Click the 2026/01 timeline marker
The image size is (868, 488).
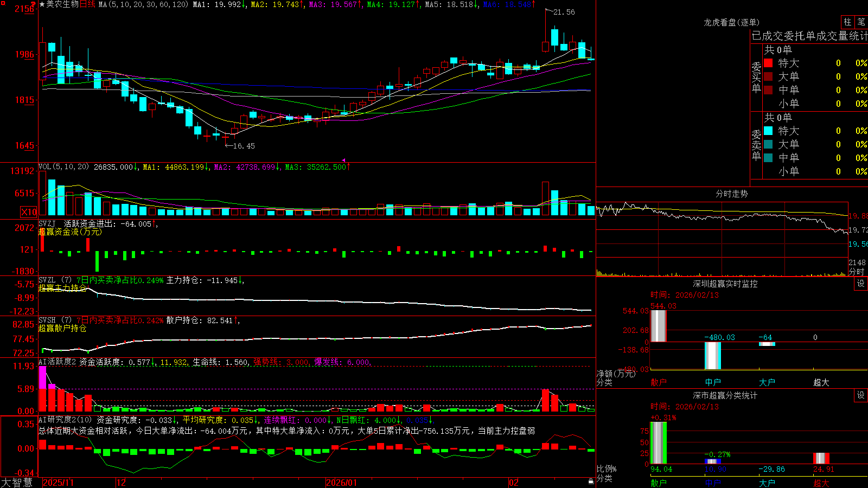[x=342, y=483]
